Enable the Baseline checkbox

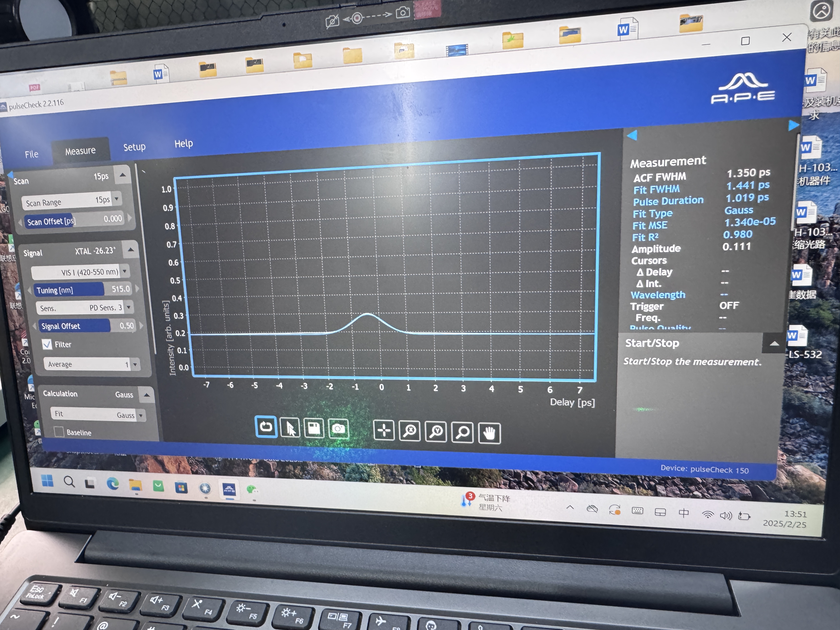pos(59,432)
